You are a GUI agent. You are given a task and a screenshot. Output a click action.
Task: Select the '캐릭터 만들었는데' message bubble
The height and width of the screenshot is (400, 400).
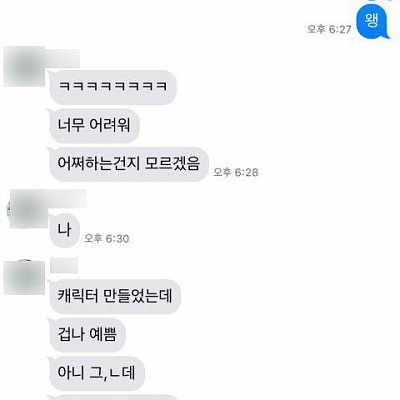[x=114, y=296]
